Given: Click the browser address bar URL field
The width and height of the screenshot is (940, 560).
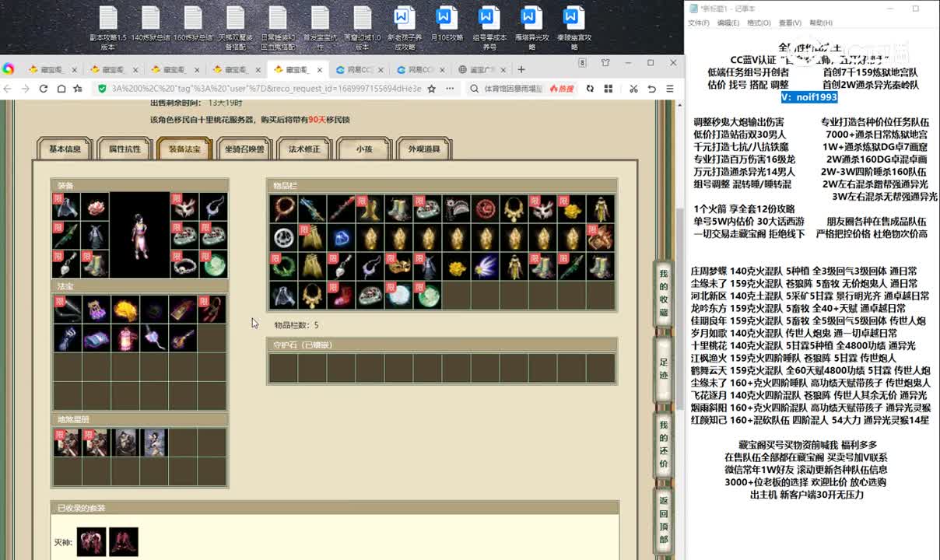Looking at the screenshot, I should pyautogui.click(x=266, y=89).
